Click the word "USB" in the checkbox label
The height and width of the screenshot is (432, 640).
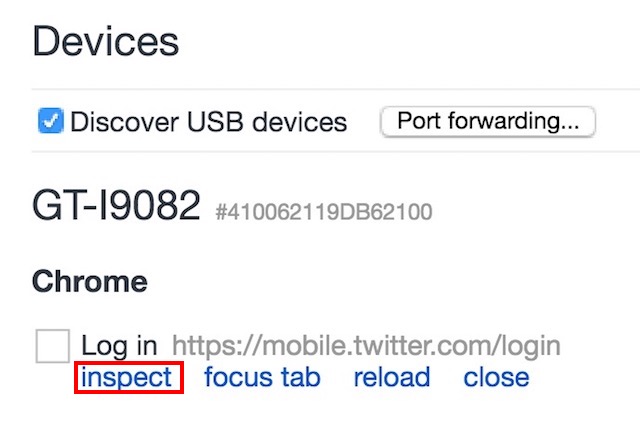pyautogui.click(x=198, y=123)
